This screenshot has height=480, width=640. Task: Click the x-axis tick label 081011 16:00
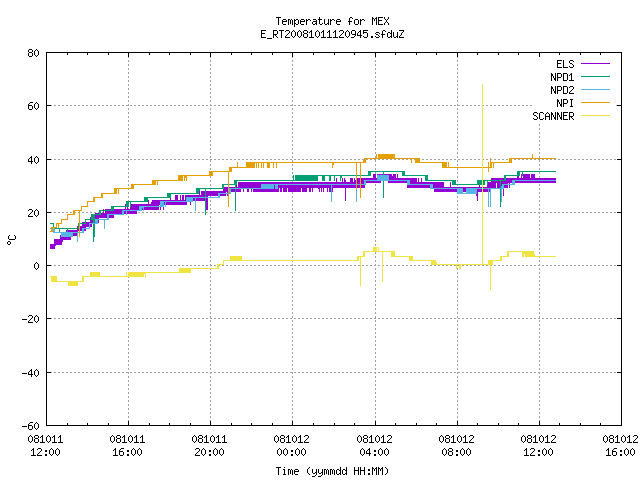[127, 446]
